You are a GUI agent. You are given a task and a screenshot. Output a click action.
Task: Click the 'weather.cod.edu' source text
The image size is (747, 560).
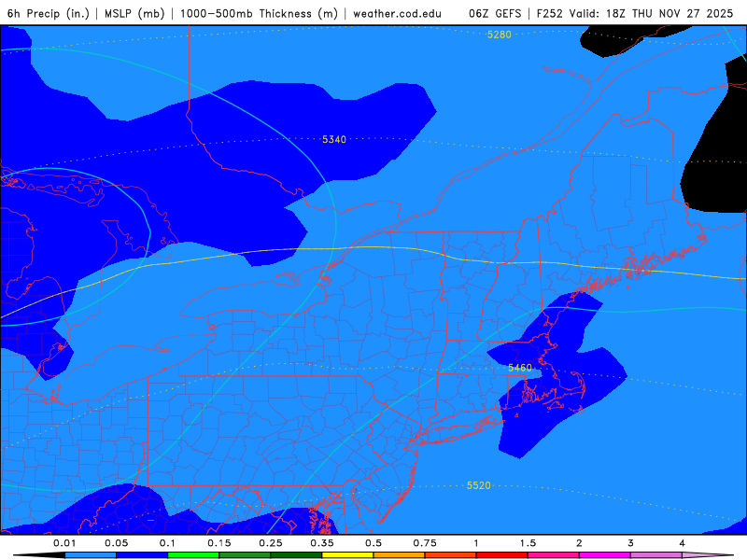click(x=398, y=13)
